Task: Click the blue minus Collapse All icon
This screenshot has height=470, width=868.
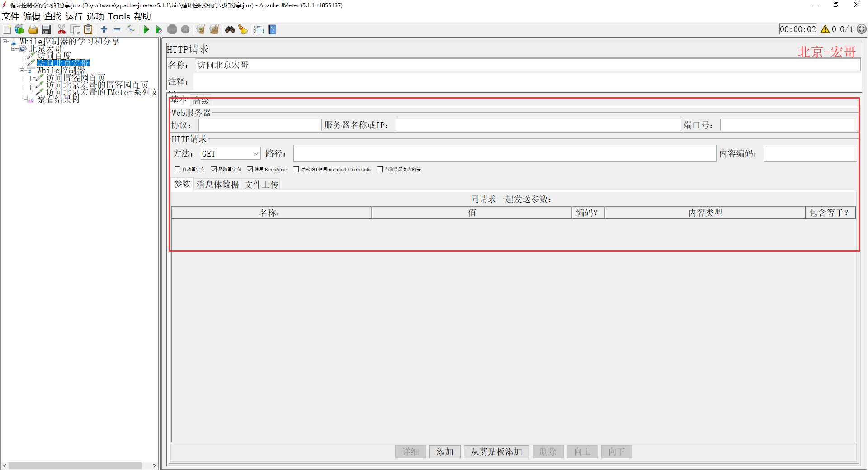Action: pyautogui.click(x=117, y=29)
